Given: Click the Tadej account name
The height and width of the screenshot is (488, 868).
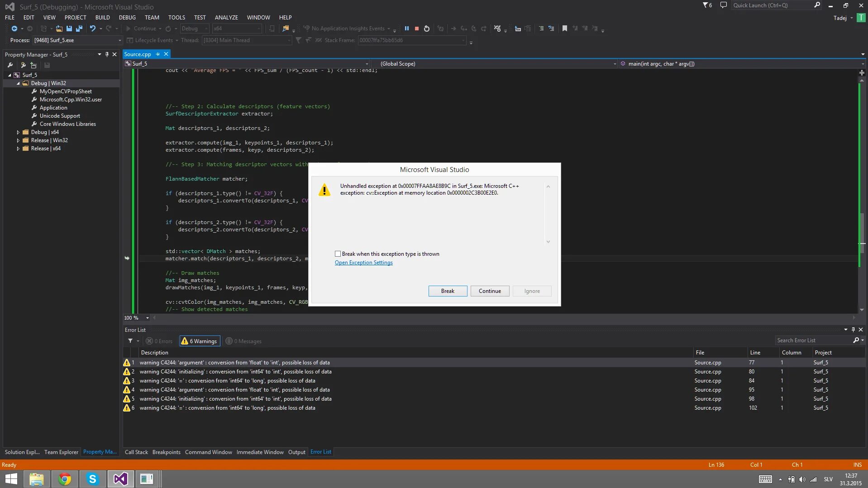Looking at the screenshot, I should [840, 18].
